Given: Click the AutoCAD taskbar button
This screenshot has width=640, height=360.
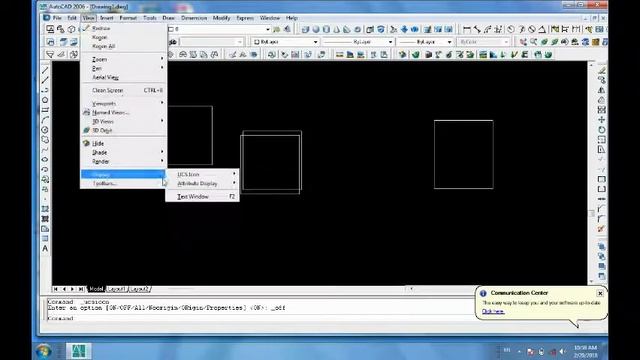Looking at the screenshot, I should point(79,351).
